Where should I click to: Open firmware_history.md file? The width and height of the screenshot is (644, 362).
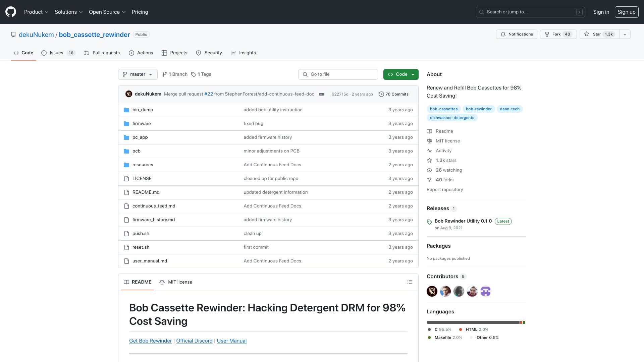pyautogui.click(x=154, y=220)
